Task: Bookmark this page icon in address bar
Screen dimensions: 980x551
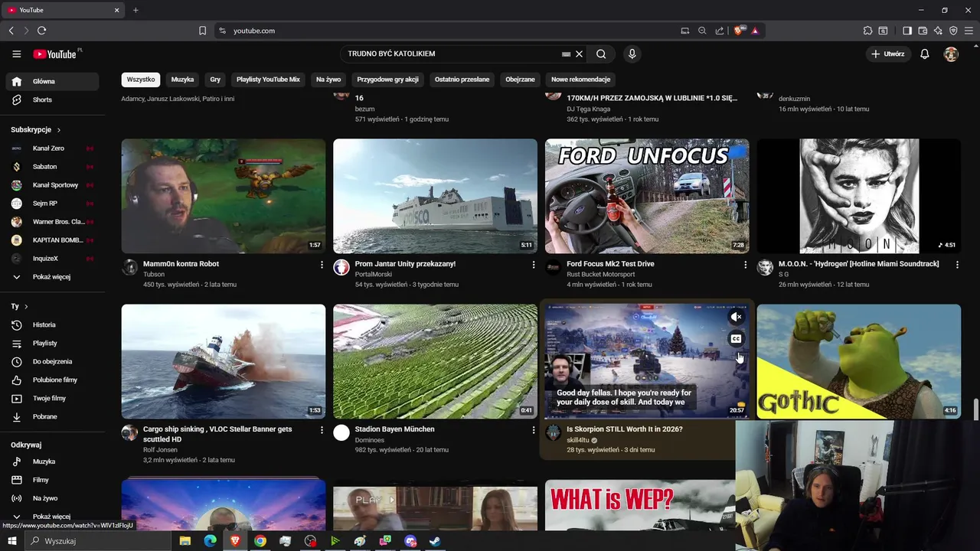Action: 202,31
